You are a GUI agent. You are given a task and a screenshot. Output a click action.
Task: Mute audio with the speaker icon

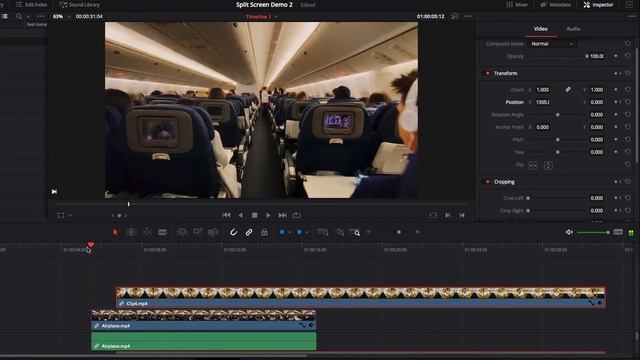[x=569, y=232]
